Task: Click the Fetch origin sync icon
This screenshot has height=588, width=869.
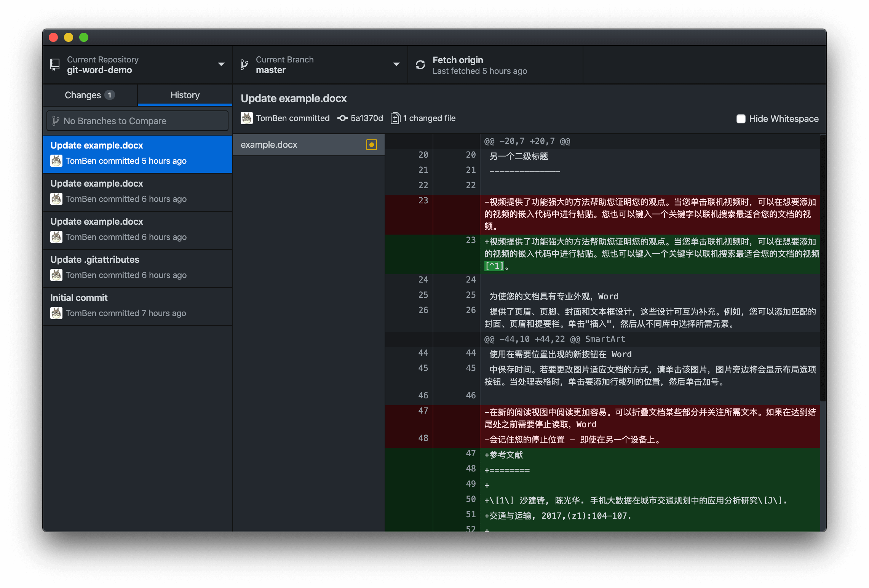Action: point(420,65)
